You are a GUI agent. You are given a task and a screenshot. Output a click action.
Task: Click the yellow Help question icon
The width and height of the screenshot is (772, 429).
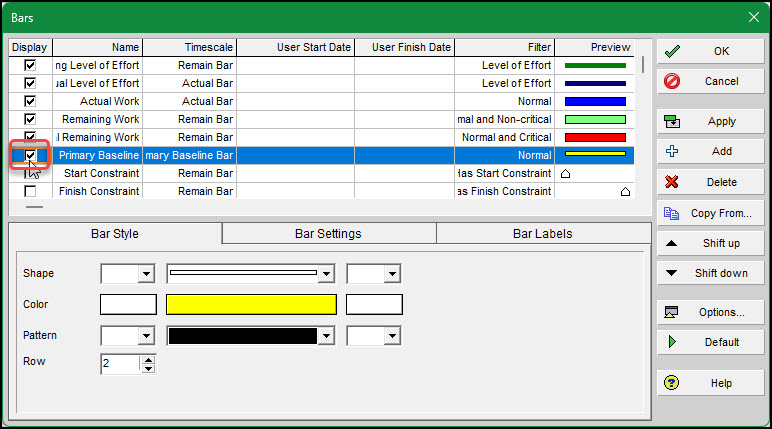point(672,383)
